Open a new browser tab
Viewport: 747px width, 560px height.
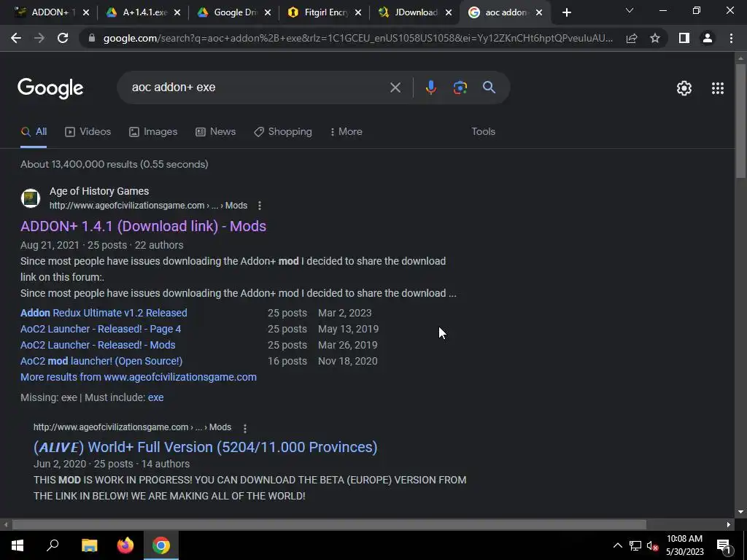(x=566, y=12)
